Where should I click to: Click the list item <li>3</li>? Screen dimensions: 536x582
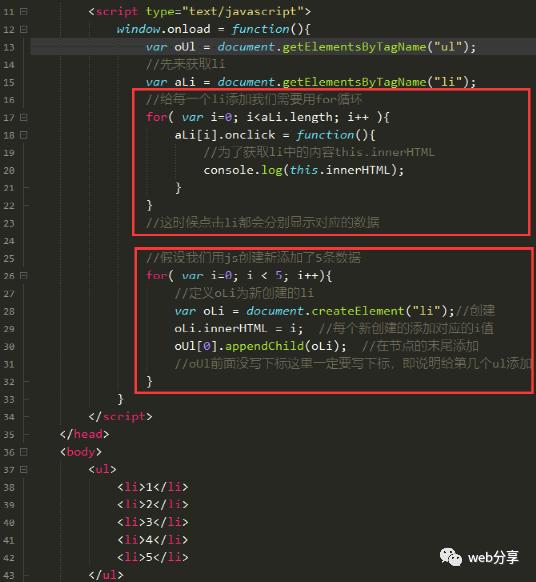coord(153,522)
